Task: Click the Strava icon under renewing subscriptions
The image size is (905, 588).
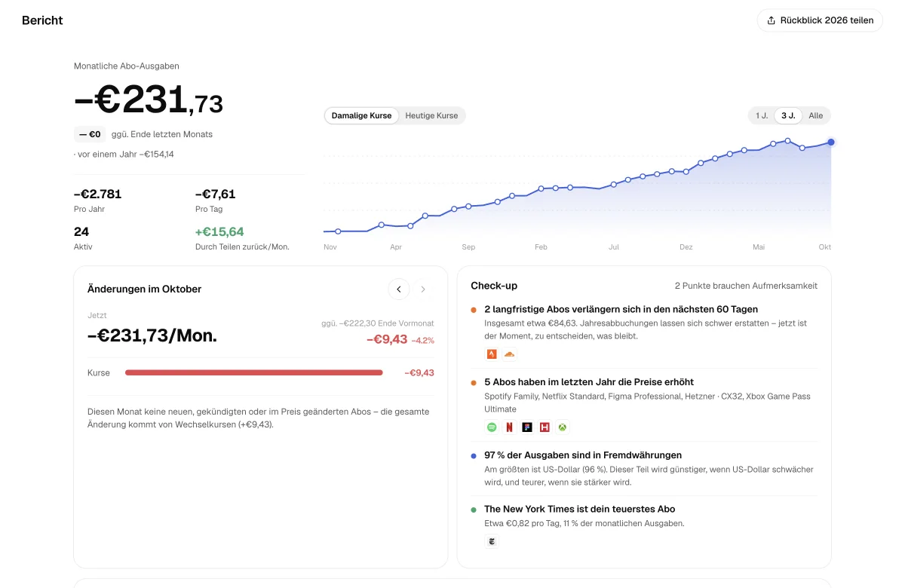Action: pos(492,354)
